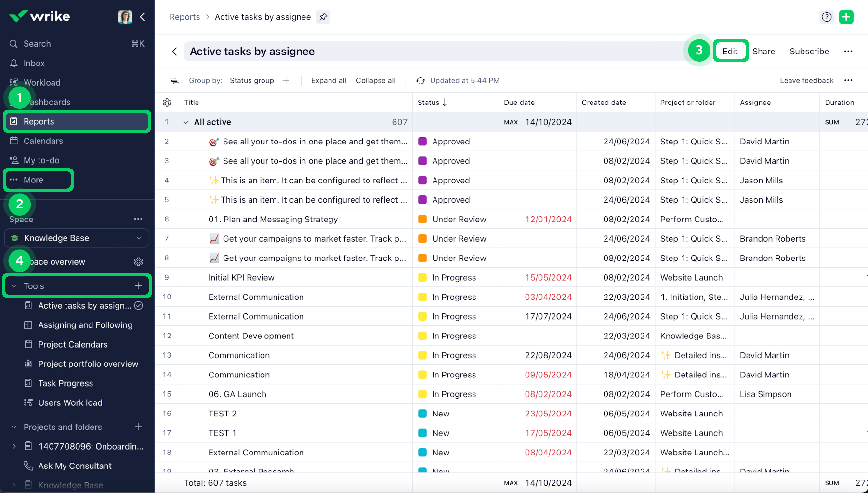Expand the 1407708096 Onboarding folder
868x493 pixels.
14,447
